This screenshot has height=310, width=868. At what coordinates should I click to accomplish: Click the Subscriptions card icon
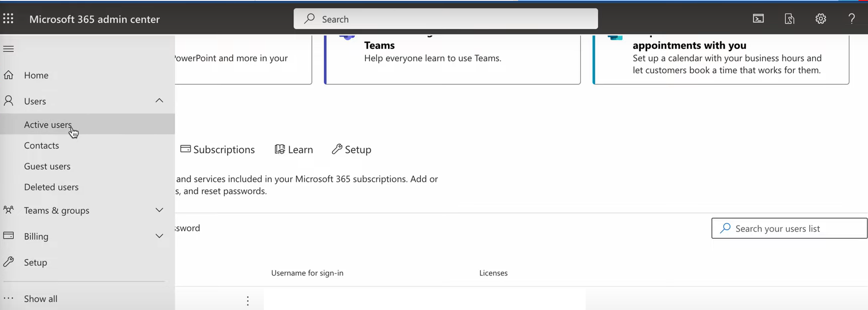pyautogui.click(x=185, y=149)
